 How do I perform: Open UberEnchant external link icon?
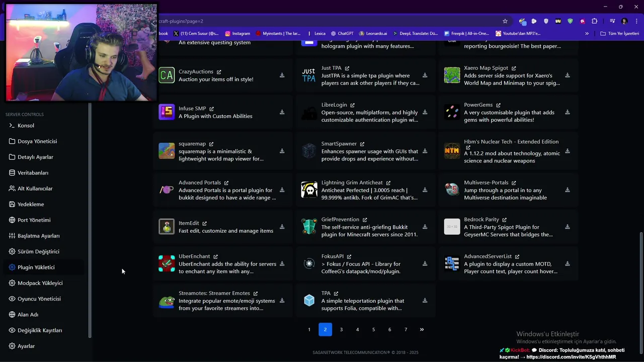click(x=215, y=257)
